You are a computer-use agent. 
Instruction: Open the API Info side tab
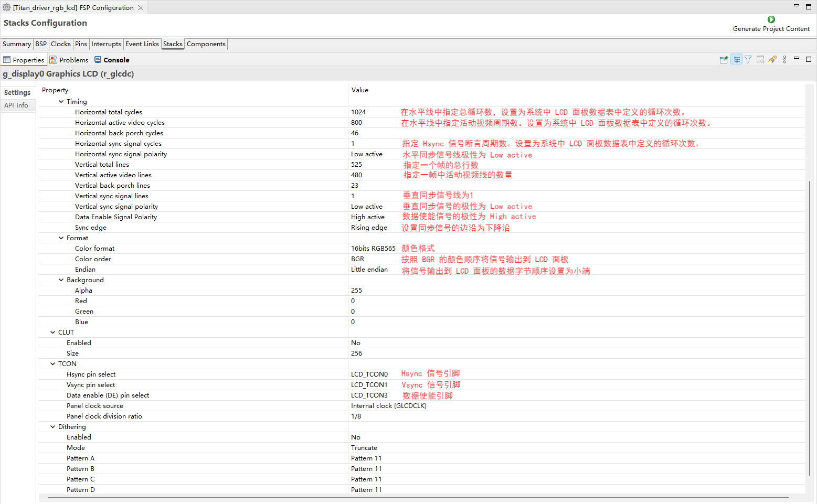click(16, 105)
